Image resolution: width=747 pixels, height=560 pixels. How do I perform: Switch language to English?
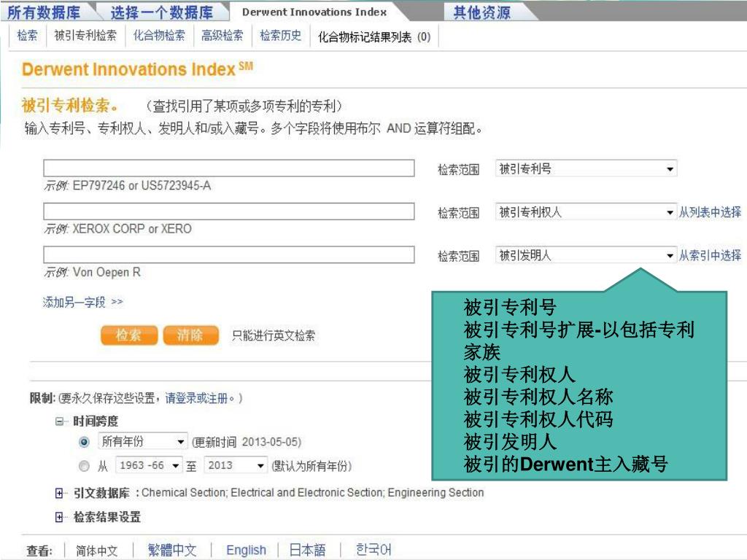[x=246, y=550]
